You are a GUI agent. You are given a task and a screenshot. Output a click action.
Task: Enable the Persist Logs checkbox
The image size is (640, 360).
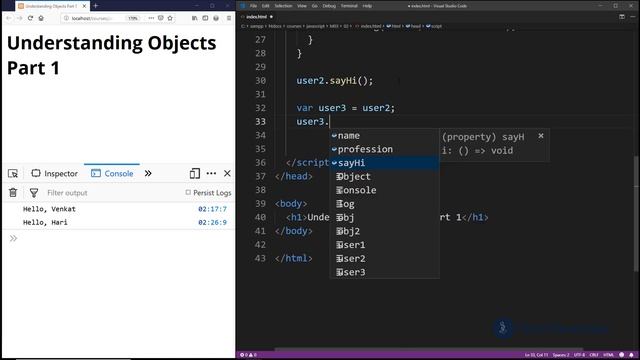188,192
